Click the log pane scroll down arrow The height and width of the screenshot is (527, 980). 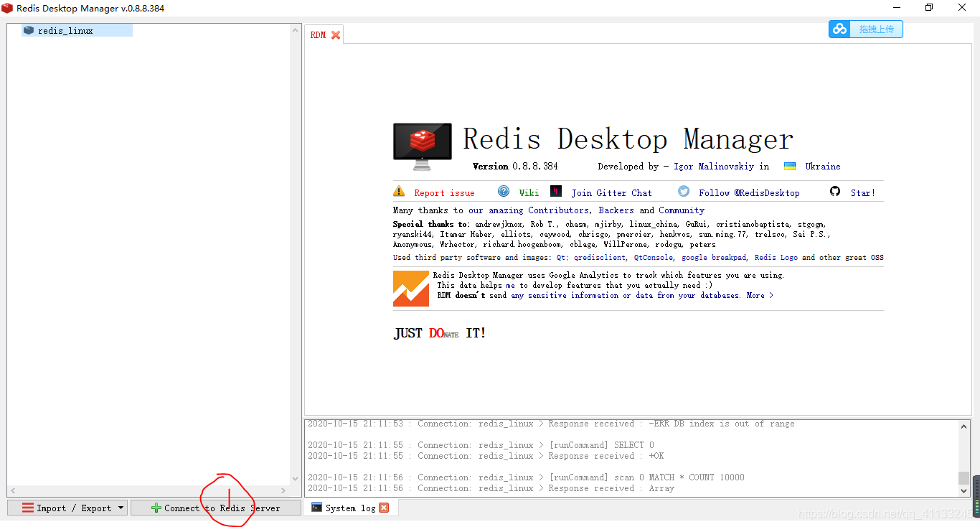[x=964, y=490]
